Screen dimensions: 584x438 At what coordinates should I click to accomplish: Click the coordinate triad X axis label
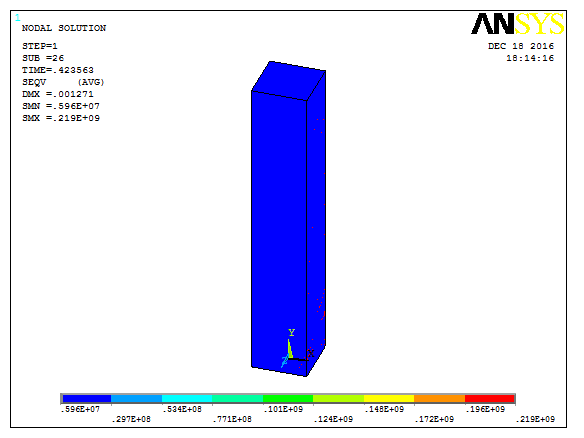pos(310,353)
